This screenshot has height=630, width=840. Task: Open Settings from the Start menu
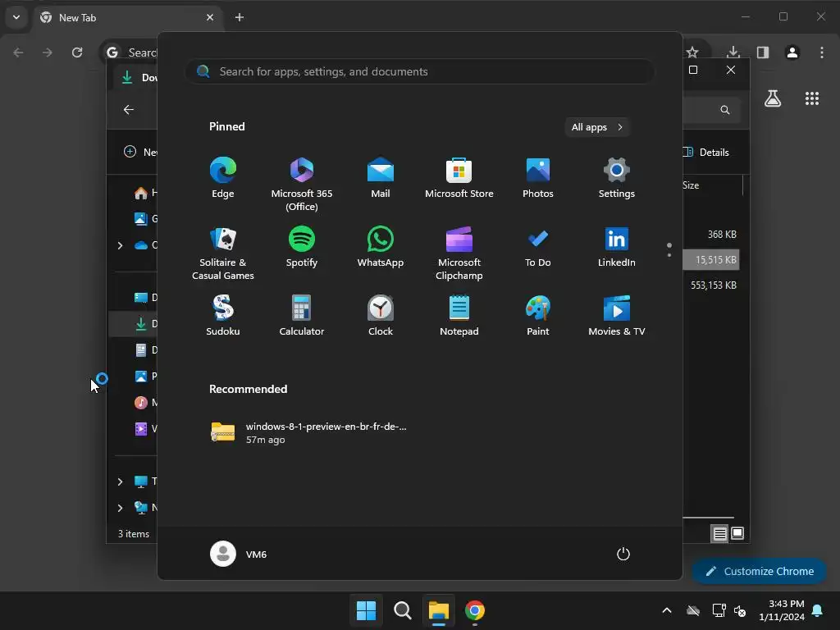click(617, 178)
